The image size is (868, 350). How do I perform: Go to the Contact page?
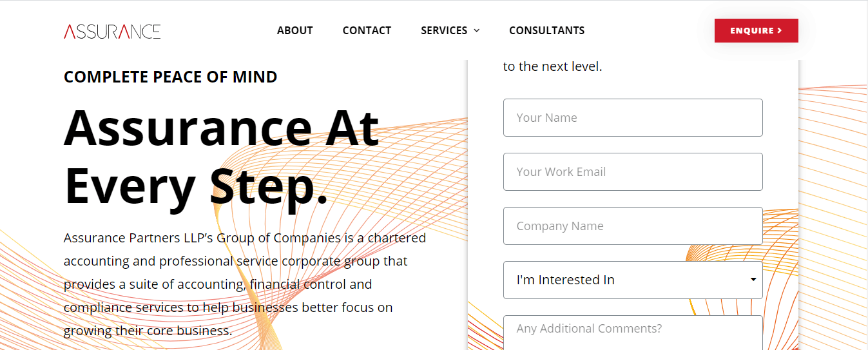point(367,30)
